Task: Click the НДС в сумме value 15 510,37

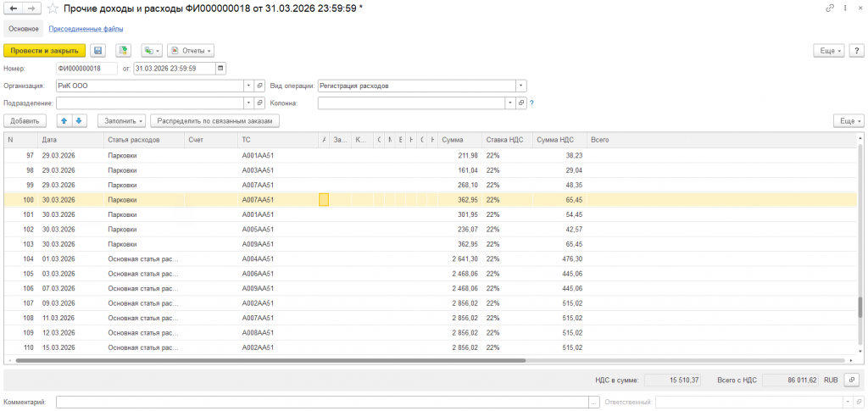Action: click(672, 380)
